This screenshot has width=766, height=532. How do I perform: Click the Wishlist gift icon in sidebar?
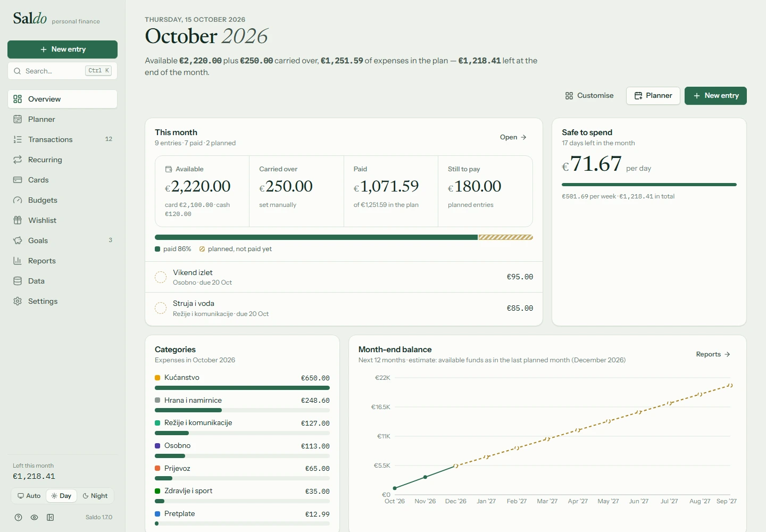click(18, 220)
